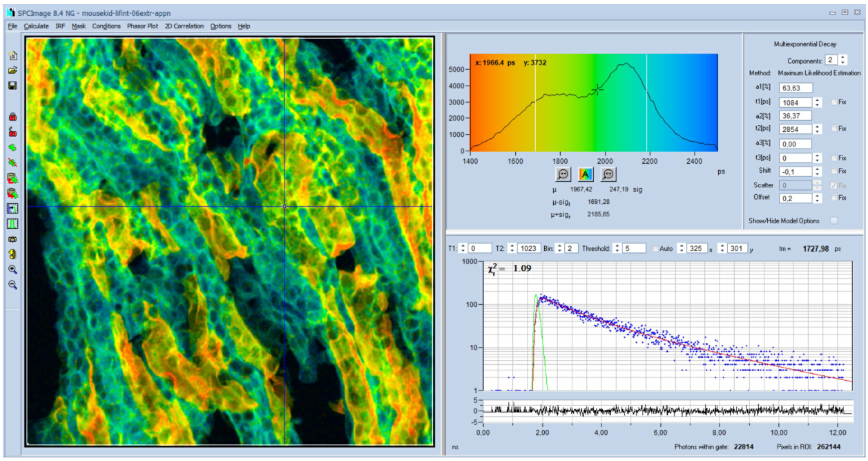The image size is (868, 461).
Task: Click the t3[ps] stepper arrows
Action: click(818, 158)
